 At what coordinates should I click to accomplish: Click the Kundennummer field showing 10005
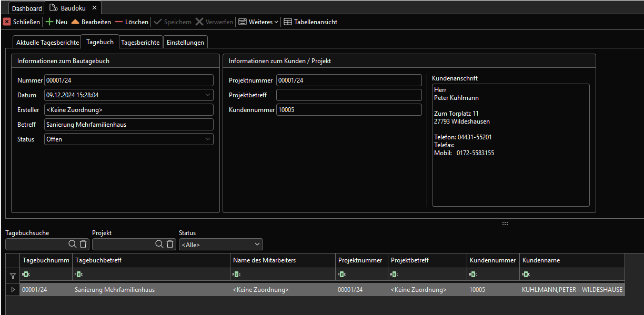tap(349, 110)
